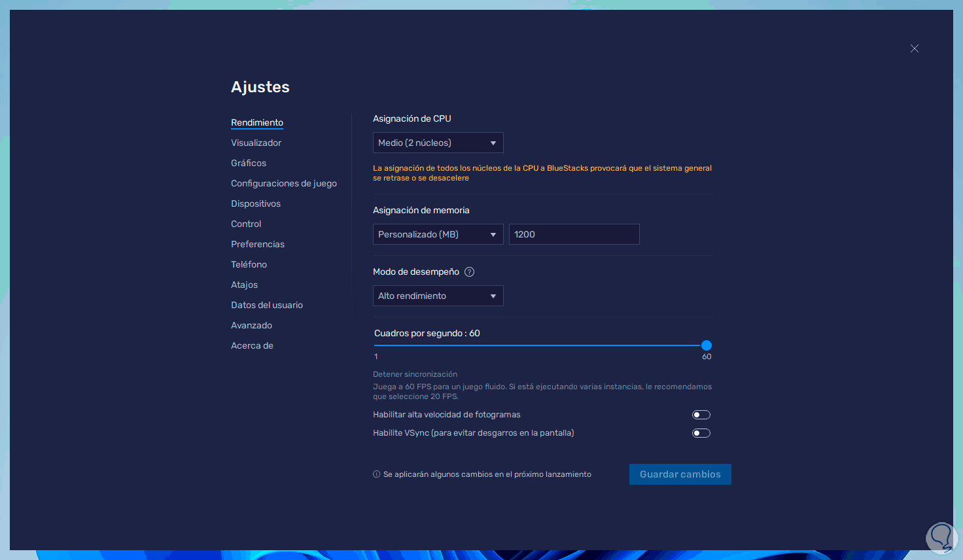Expand the Asignación de CPU dropdown

[x=438, y=143]
